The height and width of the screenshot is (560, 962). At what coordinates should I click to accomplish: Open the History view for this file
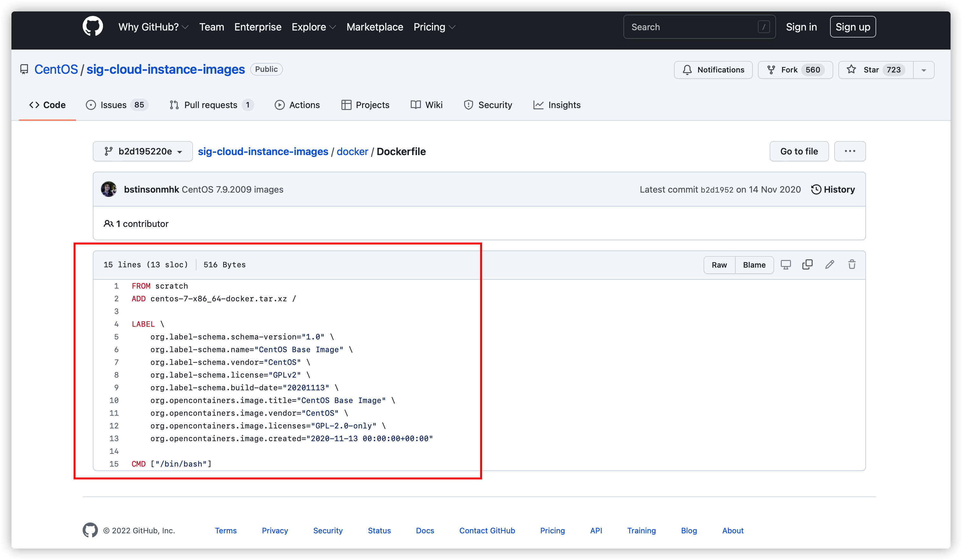[x=833, y=189]
